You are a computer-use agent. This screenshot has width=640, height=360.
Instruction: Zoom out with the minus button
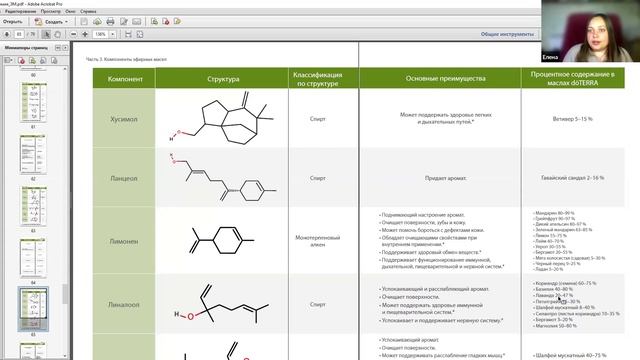tap(73, 34)
